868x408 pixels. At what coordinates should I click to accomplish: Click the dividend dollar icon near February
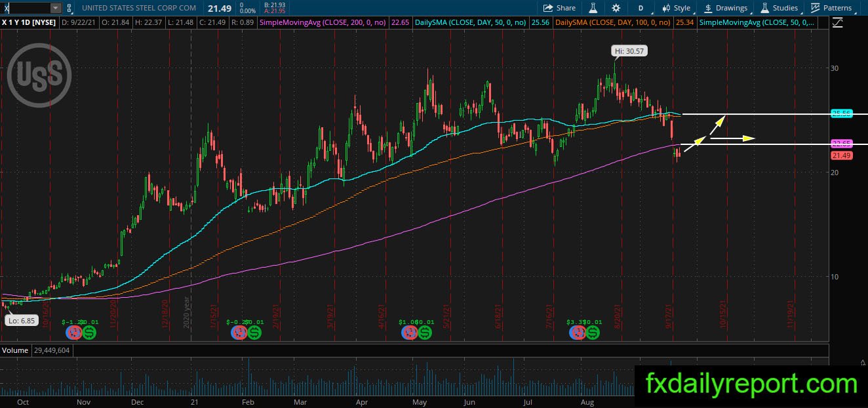click(x=254, y=333)
